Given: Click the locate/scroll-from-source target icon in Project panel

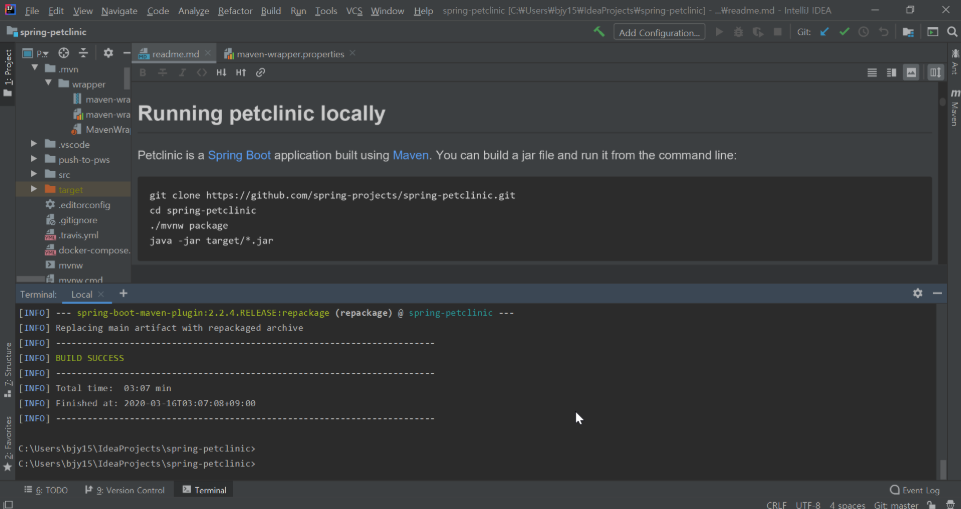Looking at the screenshot, I should 64,53.
